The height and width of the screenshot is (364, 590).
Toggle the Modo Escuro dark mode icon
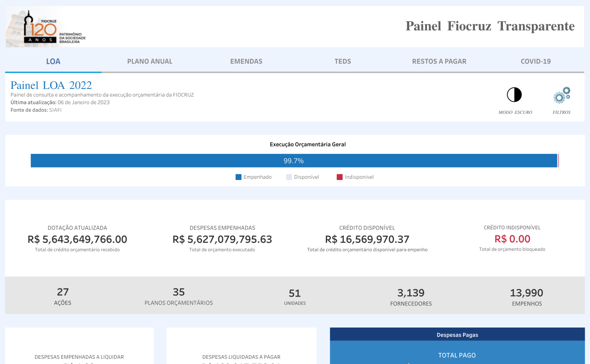(x=514, y=95)
